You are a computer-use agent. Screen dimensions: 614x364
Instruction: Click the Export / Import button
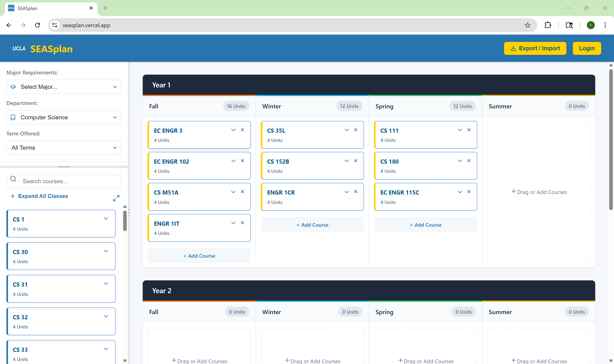point(535,48)
